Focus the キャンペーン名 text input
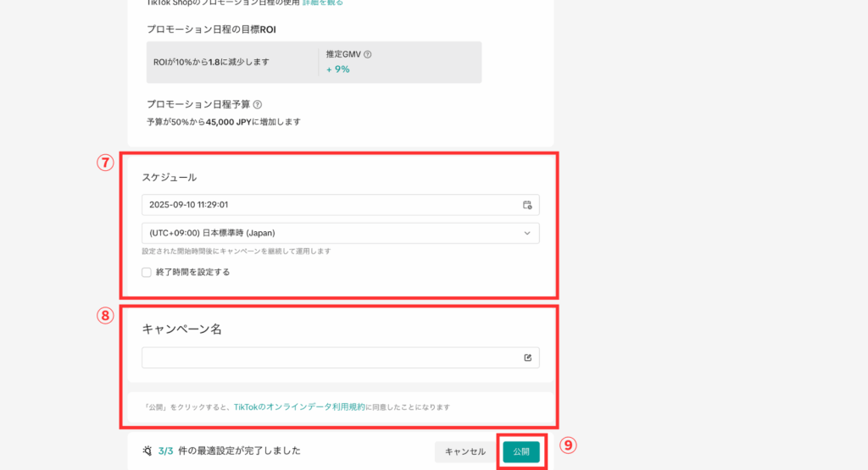This screenshot has width=868, height=470. (331, 358)
